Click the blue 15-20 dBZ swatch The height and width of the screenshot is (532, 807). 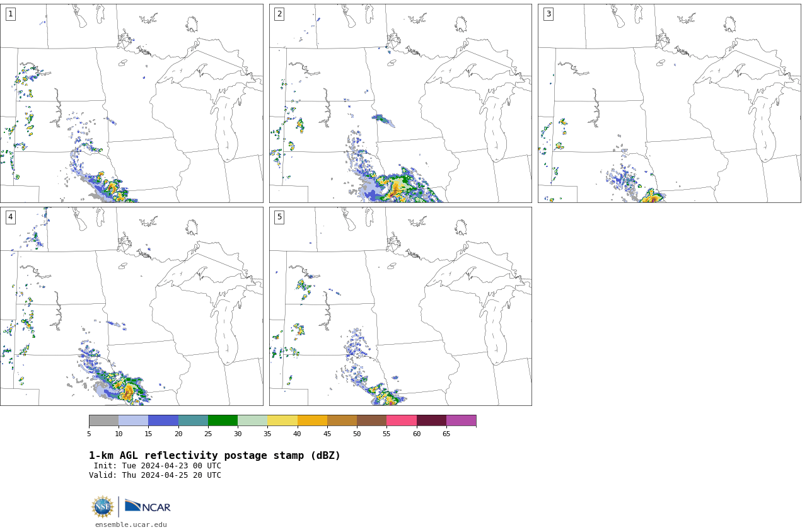[x=163, y=420]
